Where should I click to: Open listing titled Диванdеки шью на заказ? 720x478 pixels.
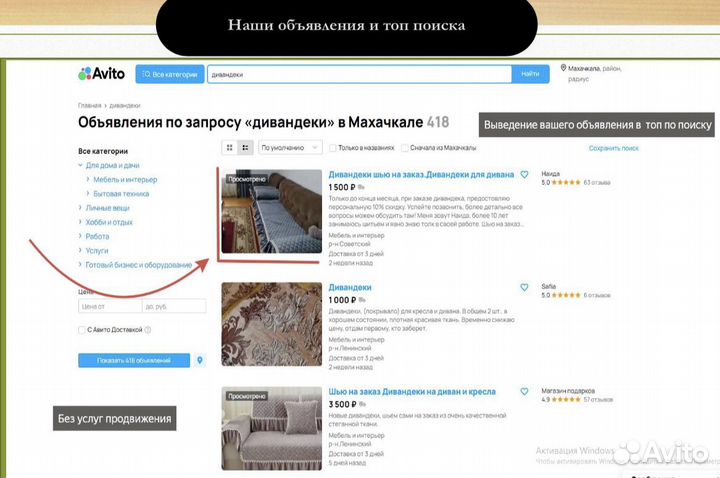(421, 174)
